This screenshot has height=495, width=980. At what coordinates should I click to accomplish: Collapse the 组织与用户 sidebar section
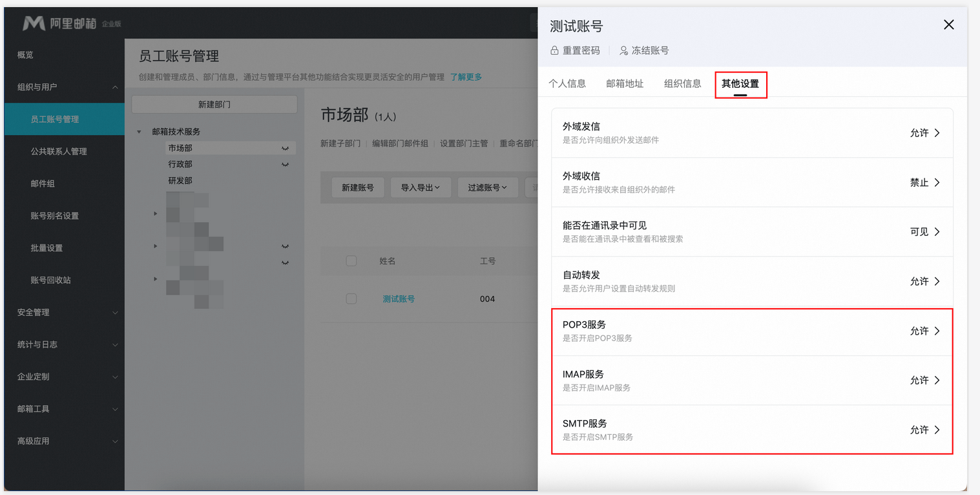(115, 87)
